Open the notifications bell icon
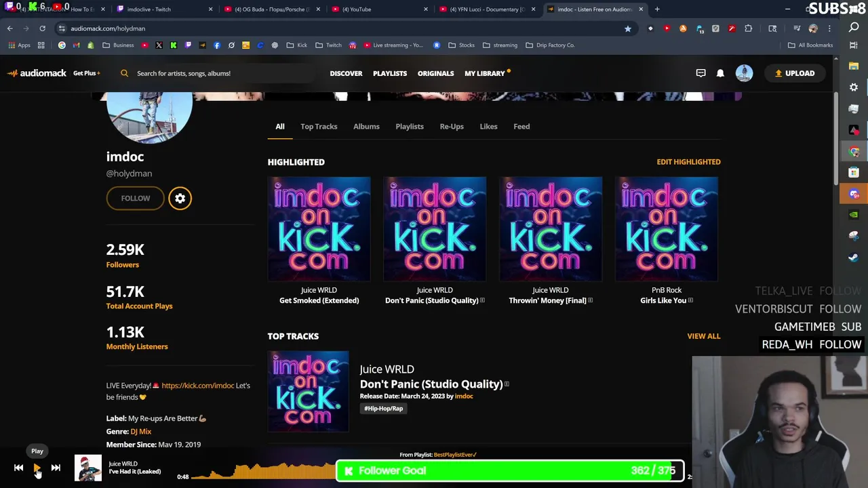Screen dimensions: 868x488 coord(720,73)
